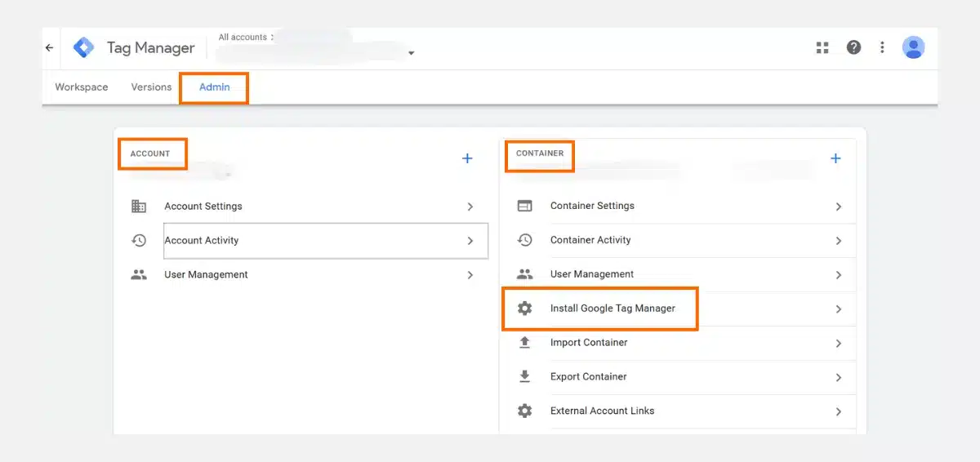
Task: Click the Tag Manager diamond logo
Action: (x=83, y=47)
